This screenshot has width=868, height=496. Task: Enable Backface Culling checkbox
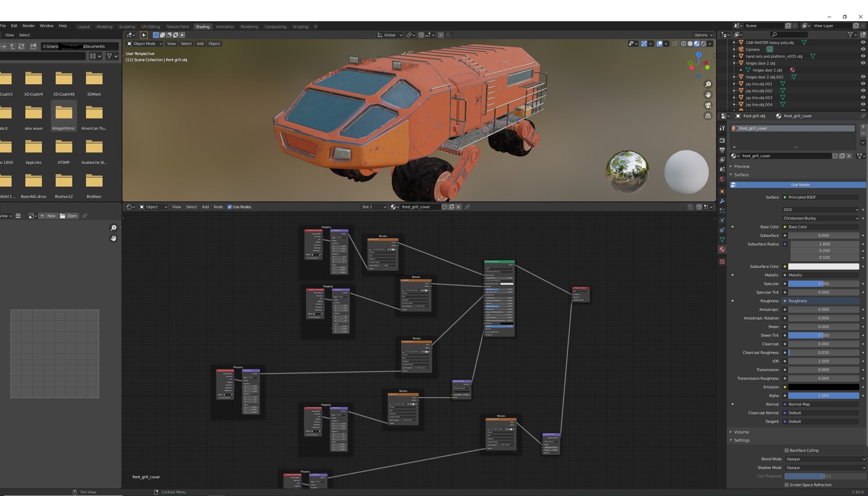[787, 451]
